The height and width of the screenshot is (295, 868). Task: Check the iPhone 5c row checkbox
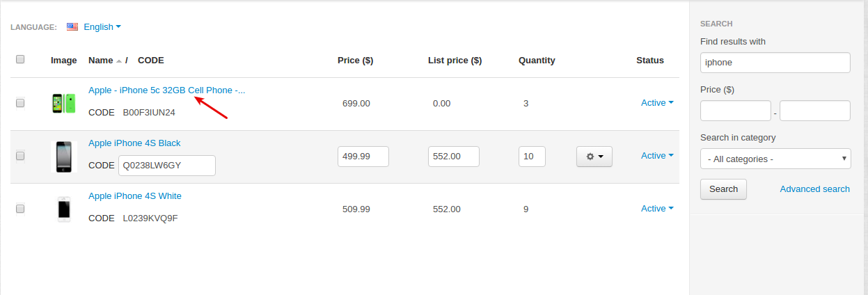pos(20,103)
